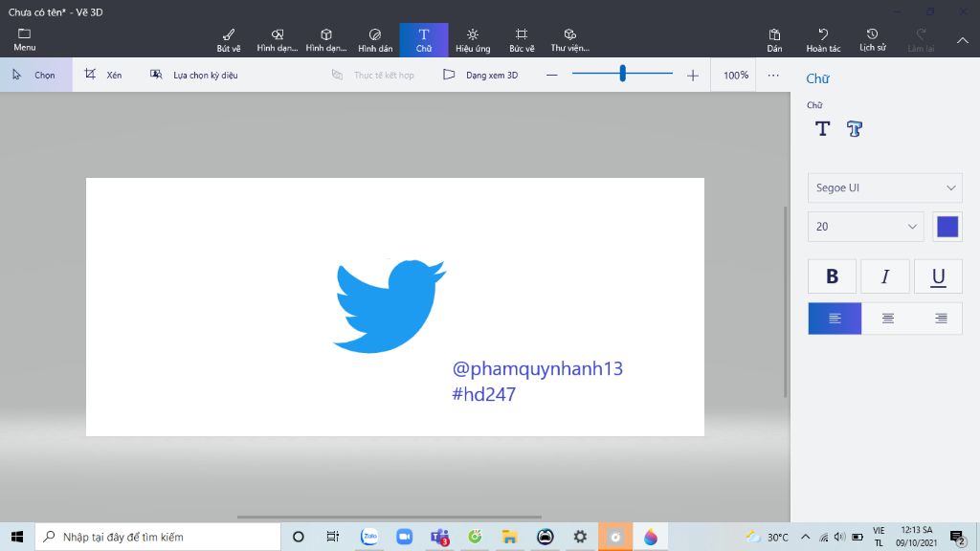Select the Bút vẽ brushes tool
The height and width of the screenshot is (551, 980).
click(229, 40)
